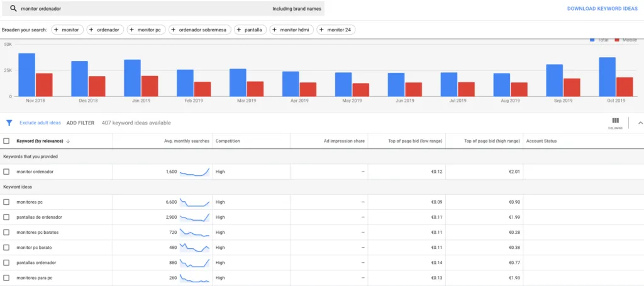The image size is (644, 286).
Task: Open the blue filter funnel icon
Action: pyautogui.click(x=9, y=123)
